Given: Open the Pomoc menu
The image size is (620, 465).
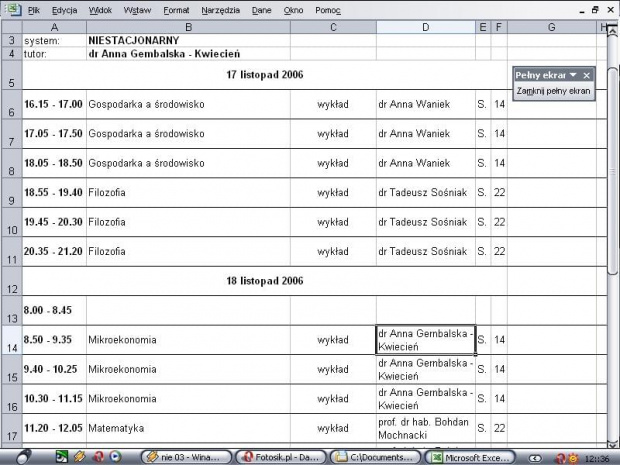Looking at the screenshot, I should (x=327, y=10).
